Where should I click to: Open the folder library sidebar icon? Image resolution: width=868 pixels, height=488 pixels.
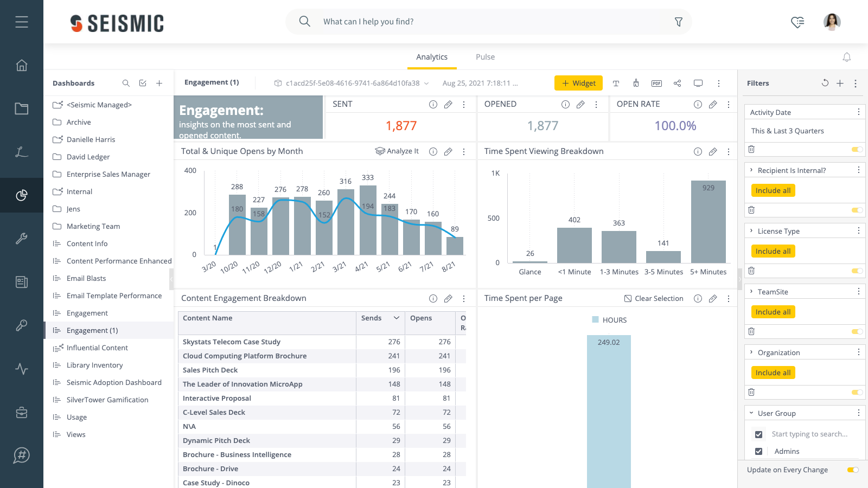pos(22,108)
